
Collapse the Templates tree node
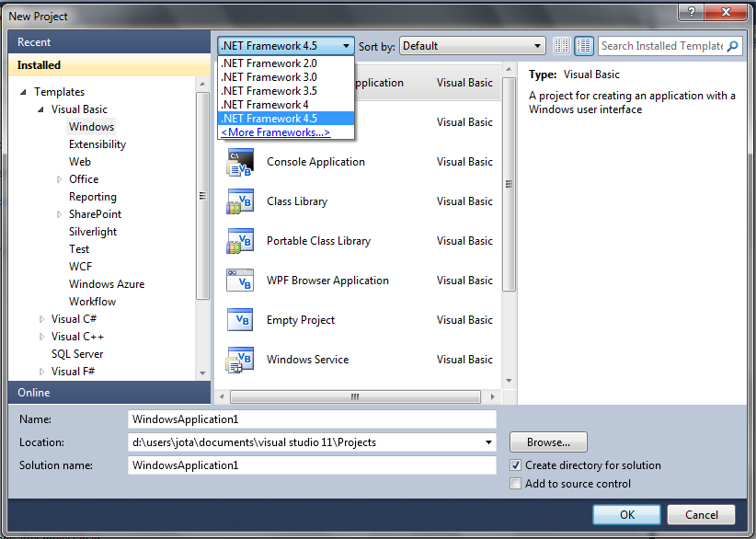tap(23, 92)
